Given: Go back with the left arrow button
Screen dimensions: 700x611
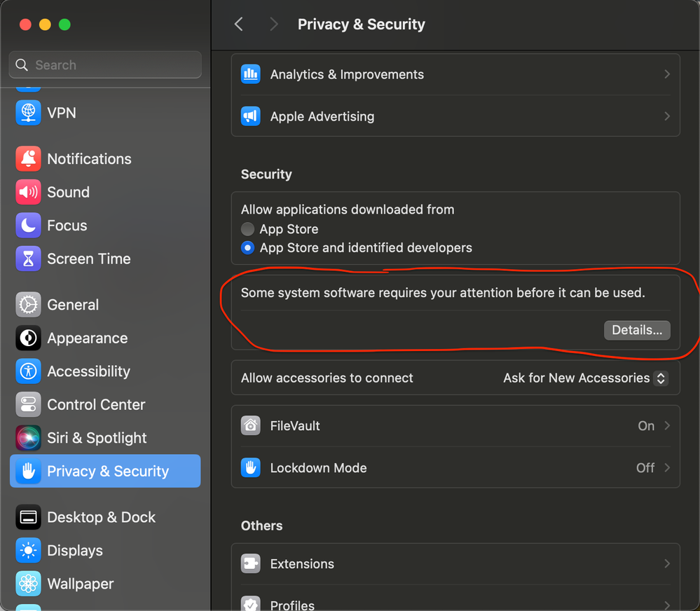Looking at the screenshot, I should coord(239,25).
